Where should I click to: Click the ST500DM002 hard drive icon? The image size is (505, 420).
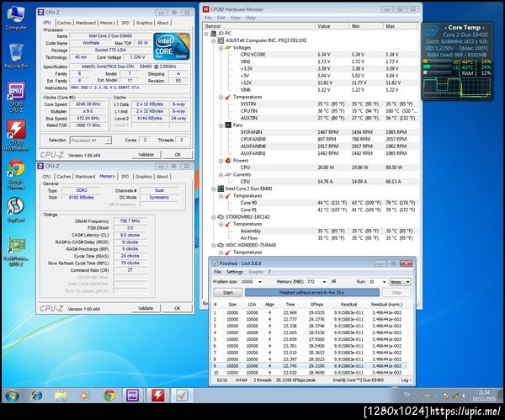221,217
